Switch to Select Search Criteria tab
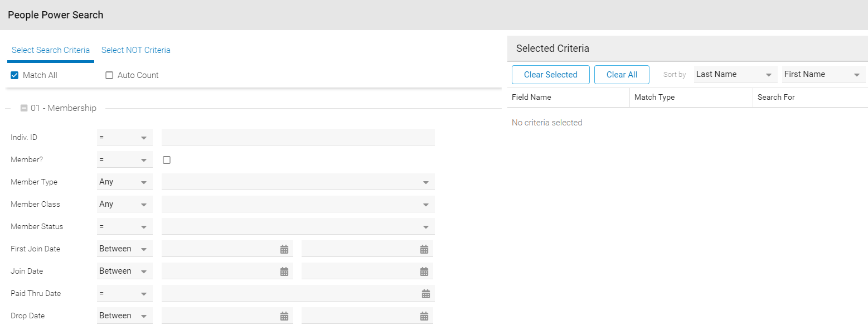The height and width of the screenshot is (330, 868). click(51, 50)
